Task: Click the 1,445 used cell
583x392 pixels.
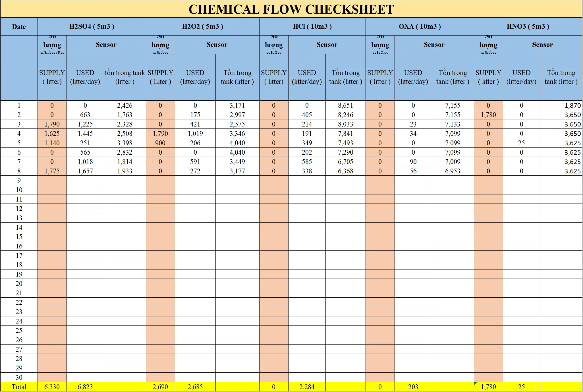Action: coord(85,134)
